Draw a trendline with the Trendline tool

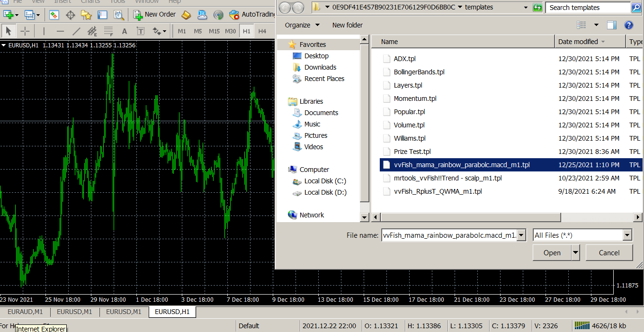tap(76, 31)
